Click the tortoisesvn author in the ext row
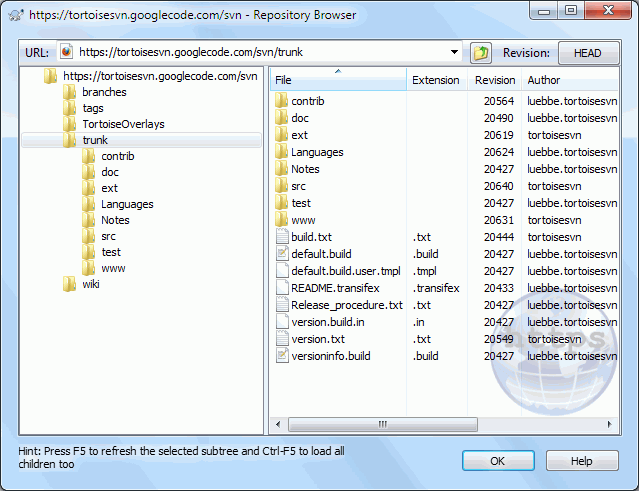This screenshot has width=639, height=491. (x=555, y=135)
